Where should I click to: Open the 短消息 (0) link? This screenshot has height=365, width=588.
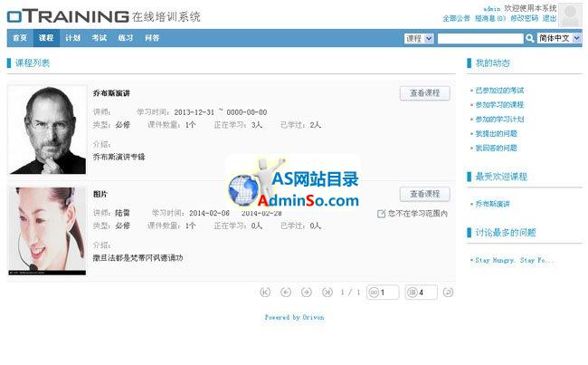click(490, 18)
